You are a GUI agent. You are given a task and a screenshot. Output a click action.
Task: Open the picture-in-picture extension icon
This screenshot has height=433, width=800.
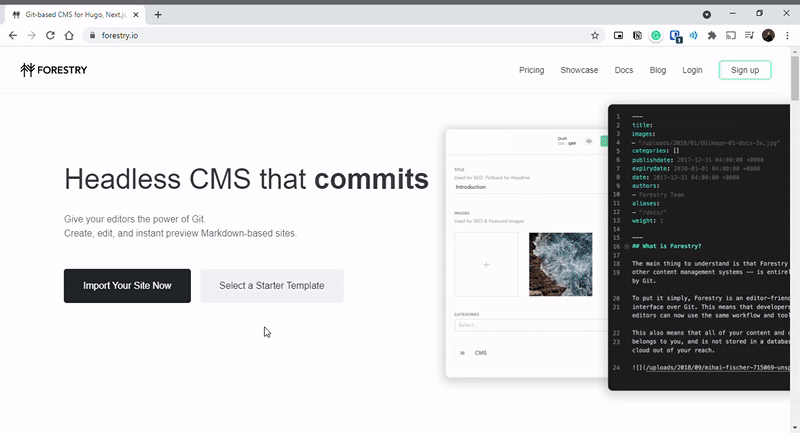pyautogui.click(x=618, y=35)
